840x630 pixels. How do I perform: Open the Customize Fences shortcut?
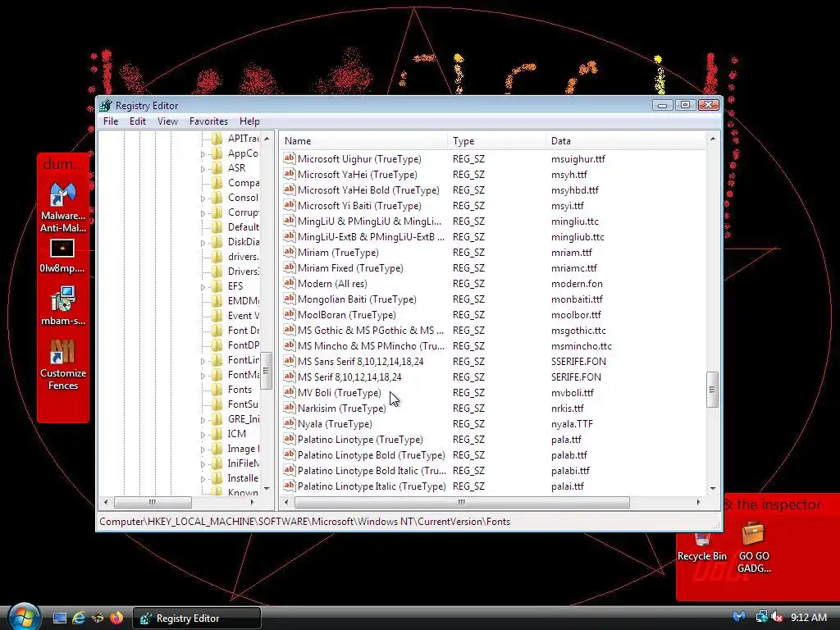[62, 365]
